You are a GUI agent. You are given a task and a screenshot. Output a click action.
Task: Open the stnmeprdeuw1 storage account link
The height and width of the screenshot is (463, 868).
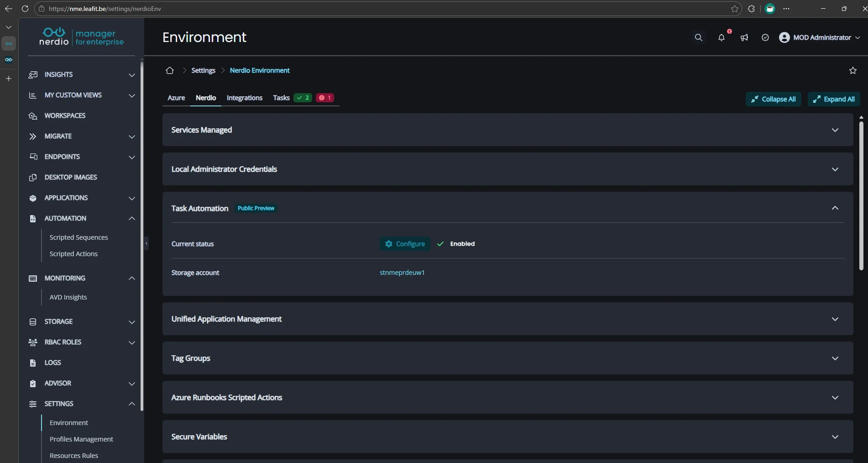(x=402, y=273)
